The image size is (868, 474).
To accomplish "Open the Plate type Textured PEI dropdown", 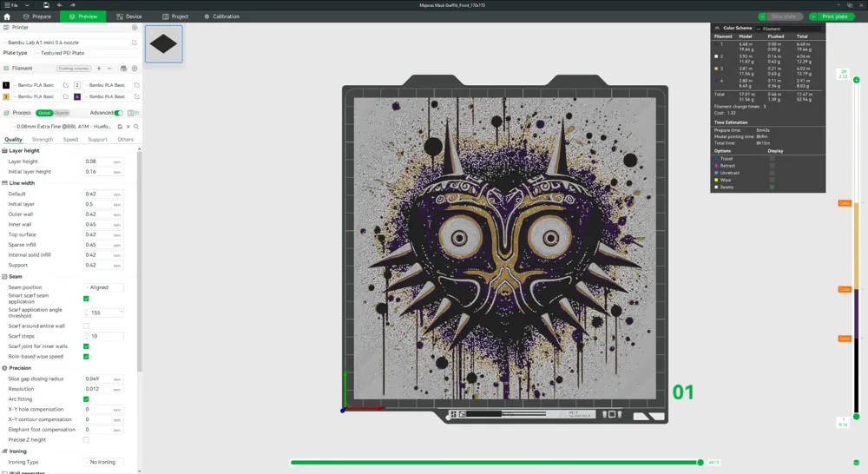I will [x=85, y=53].
